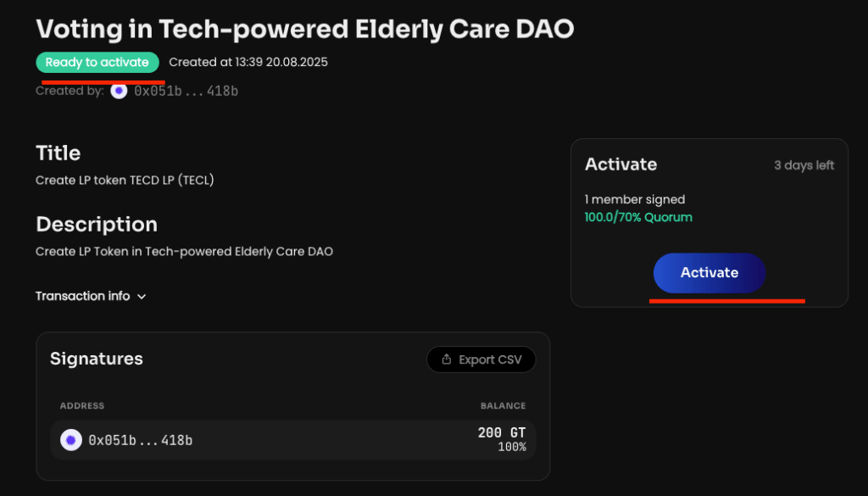868x496 pixels.
Task: Click the 200 GT balance value
Action: (x=501, y=432)
